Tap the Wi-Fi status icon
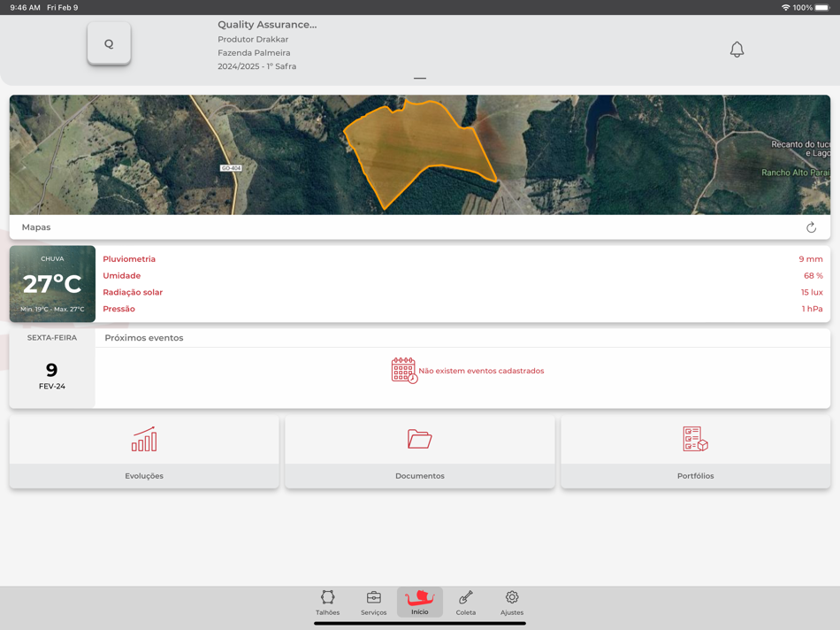The image size is (840, 630). coord(786,7)
